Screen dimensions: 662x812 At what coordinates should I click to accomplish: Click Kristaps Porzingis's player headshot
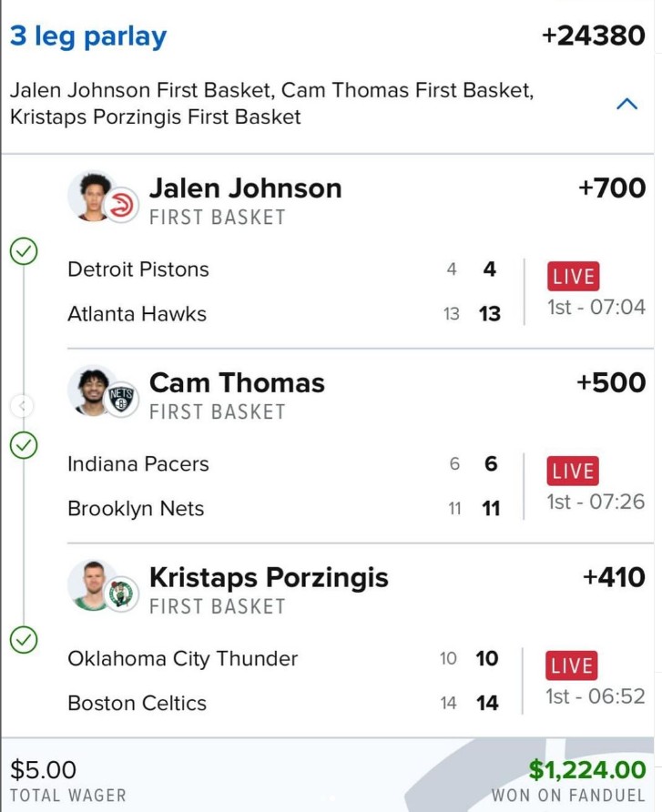(x=91, y=584)
